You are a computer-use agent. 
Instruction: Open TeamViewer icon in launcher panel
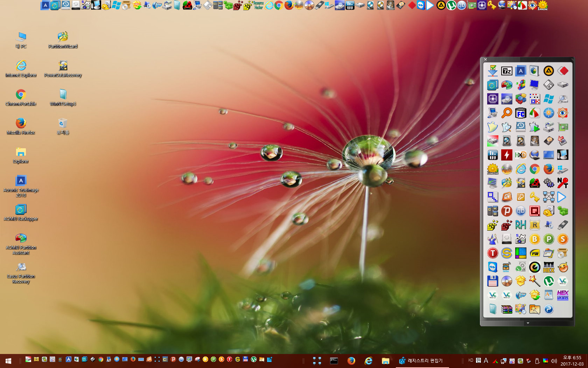tap(492, 267)
